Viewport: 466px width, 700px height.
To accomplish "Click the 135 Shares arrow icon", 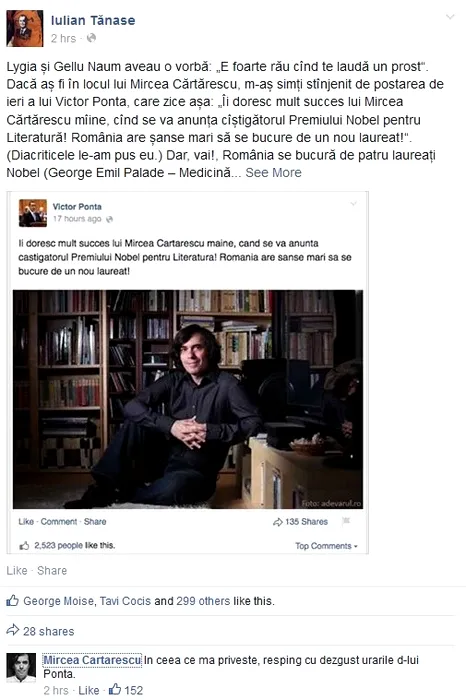I will (278, 522).
